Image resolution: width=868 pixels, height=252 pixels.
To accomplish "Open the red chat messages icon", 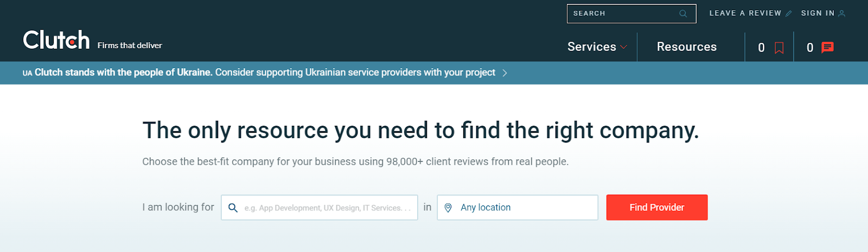I will pos(827,48).
